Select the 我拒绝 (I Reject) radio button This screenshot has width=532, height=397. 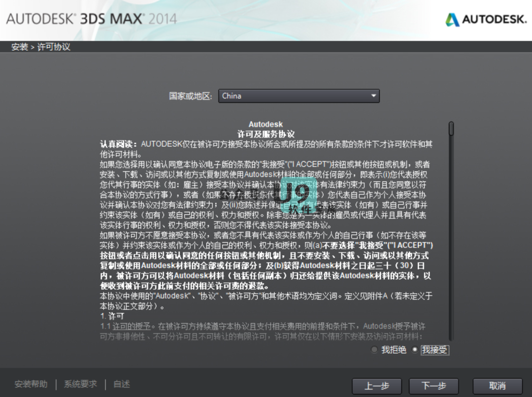coord(374,350)
